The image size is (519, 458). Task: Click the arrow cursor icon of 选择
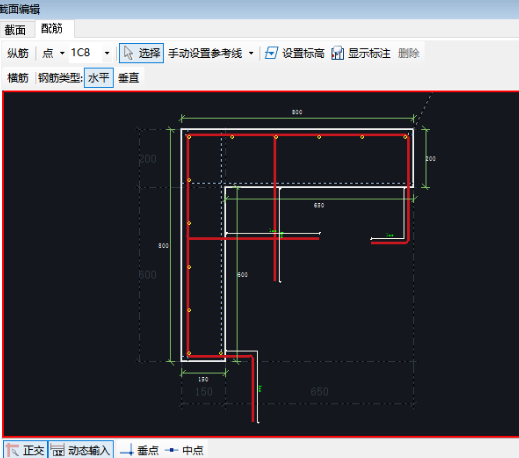pyautogui.click(x=128, y=53)
